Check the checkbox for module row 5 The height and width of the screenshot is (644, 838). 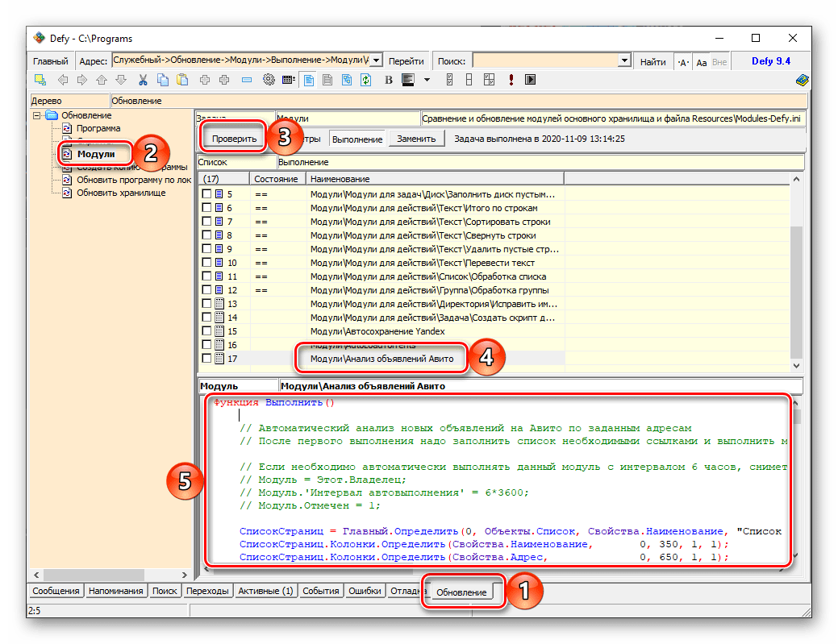(207, 195)
